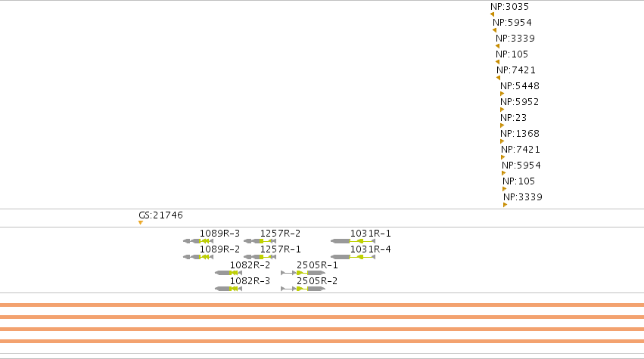
Task: Select the right-pointing NP:7421 marker
Action: point(503,157)
